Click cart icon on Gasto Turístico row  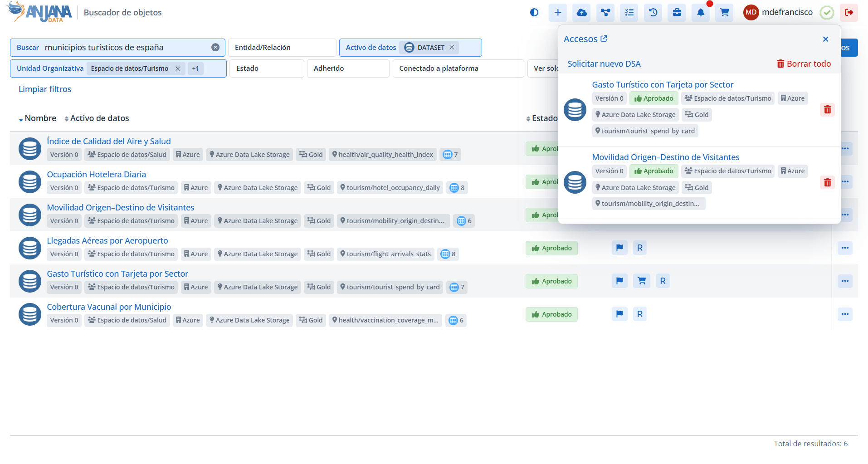coord(642,281)
